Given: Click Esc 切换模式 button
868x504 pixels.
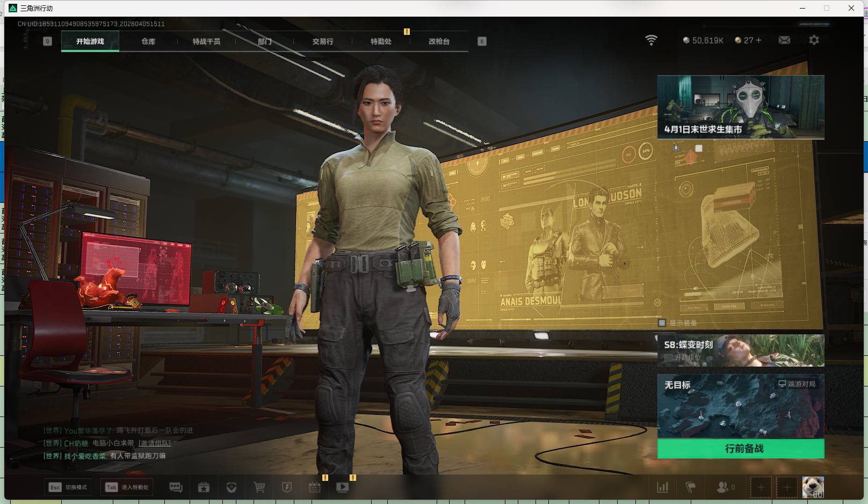Looking at the screenshot, I should (68, 487).
